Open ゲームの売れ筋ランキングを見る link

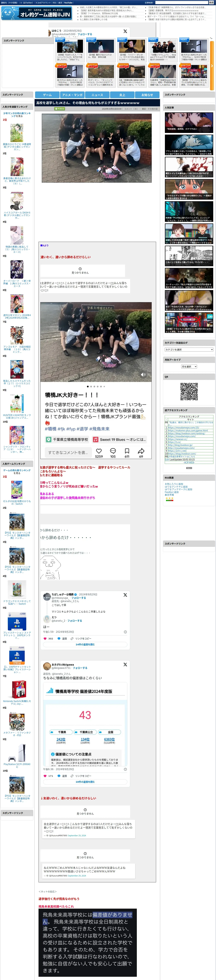pyautogui.click(x=17, y=472)
